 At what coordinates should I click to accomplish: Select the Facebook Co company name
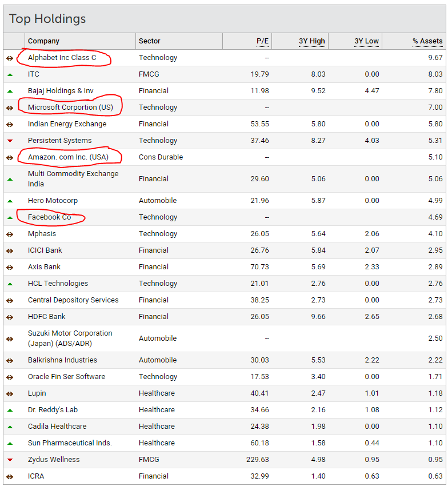(49, 217)
